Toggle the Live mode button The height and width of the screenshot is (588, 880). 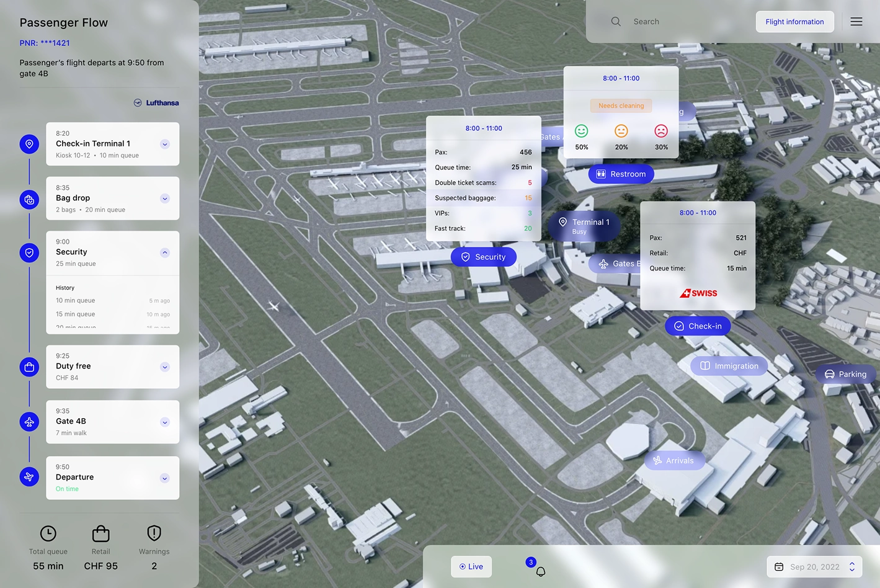click(x=471, y=566)
